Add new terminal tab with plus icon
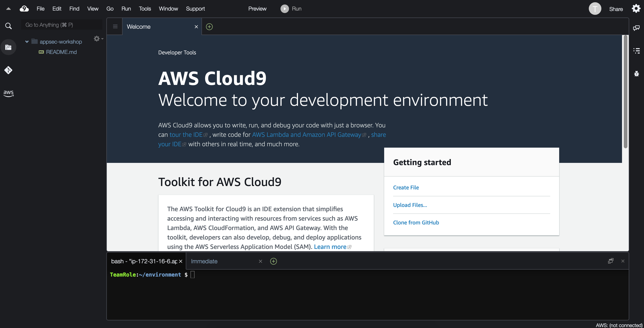644x328 pixels. pyautogui.click(x=274, y=262)
